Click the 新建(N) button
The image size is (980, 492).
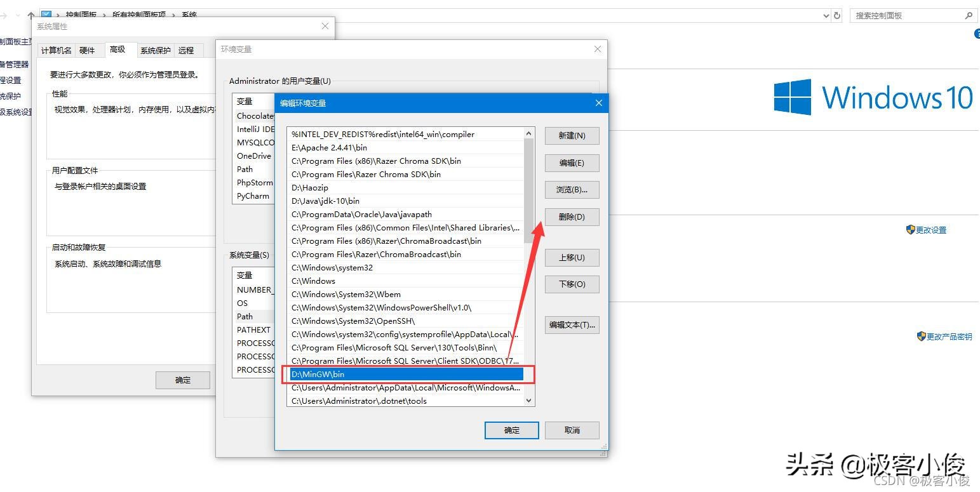pos(571,135)
